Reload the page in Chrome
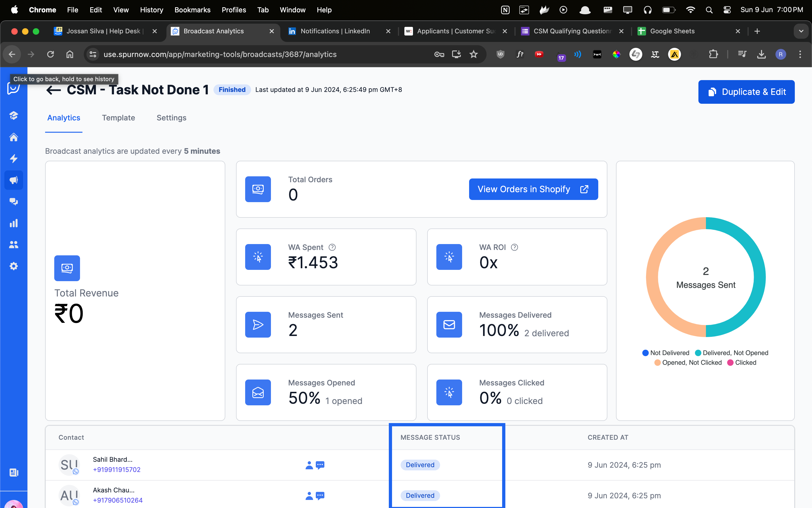 [x=50, y=54]
